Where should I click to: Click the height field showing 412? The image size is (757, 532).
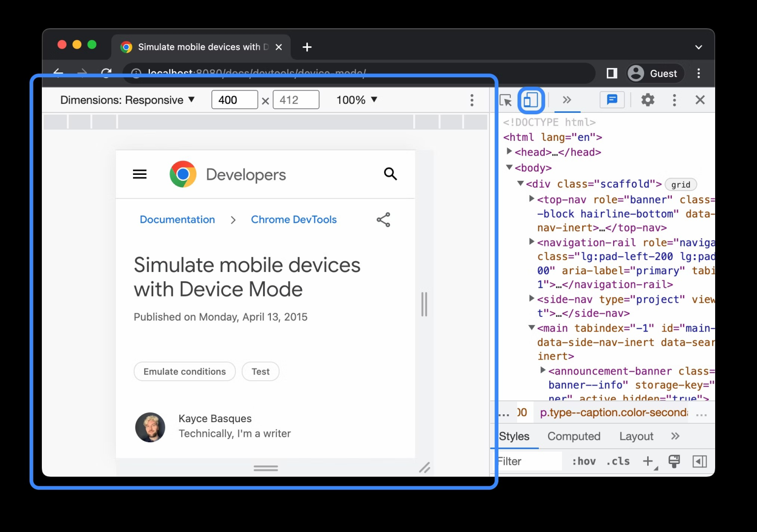[296, 100]
